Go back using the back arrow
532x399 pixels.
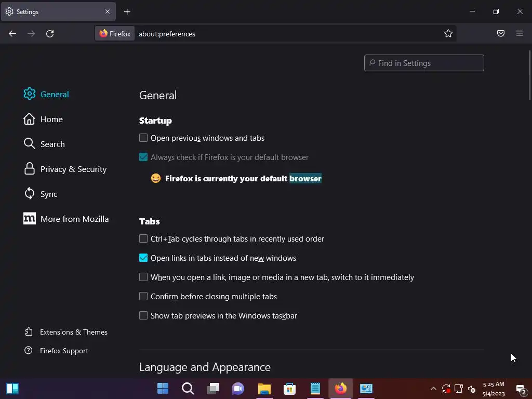point(12,34)
